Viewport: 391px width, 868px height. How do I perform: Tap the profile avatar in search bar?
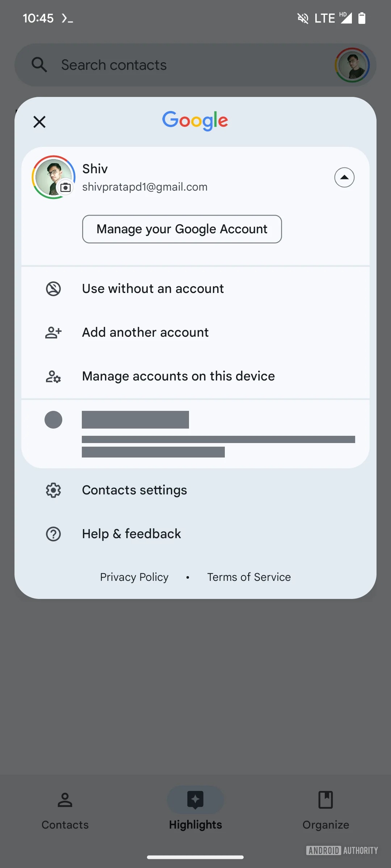(x=352, y=65)
